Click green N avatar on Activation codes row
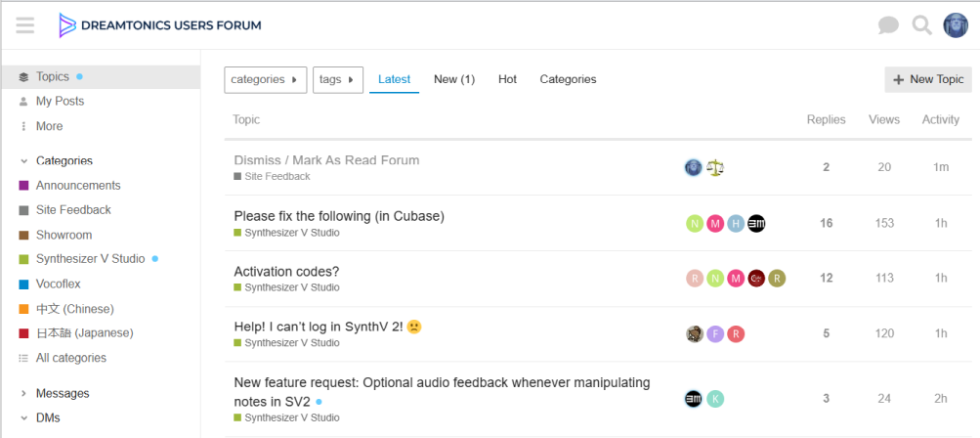Screen dimensions: 980x438 pyautogui.click(x=715, y=279)
